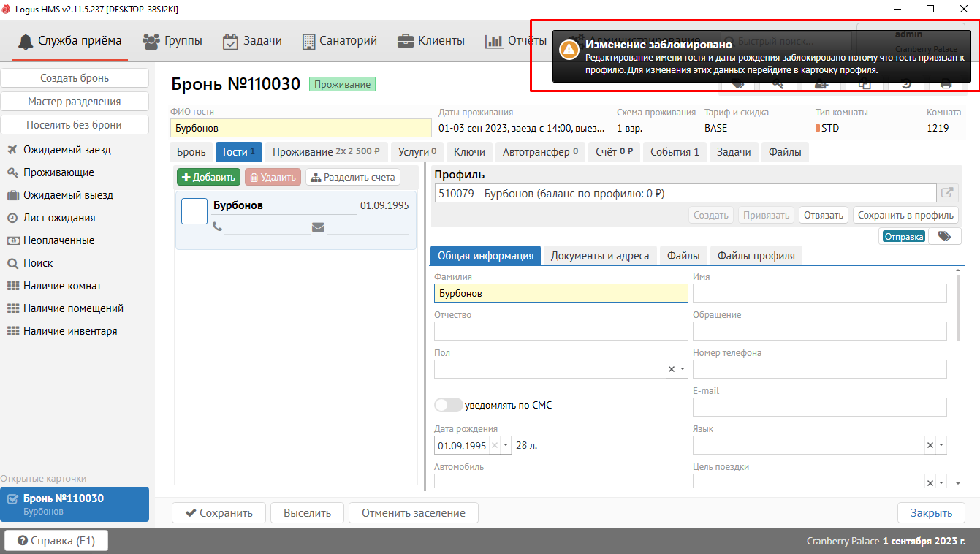Click the magnifier icon for Поиск

coord(12,263)
